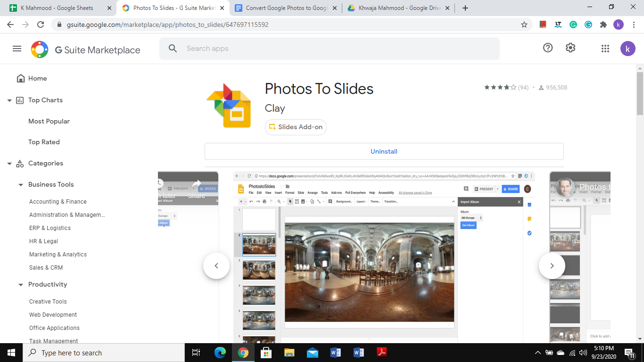Switch to Convert Google Photos doc tab

286,8
